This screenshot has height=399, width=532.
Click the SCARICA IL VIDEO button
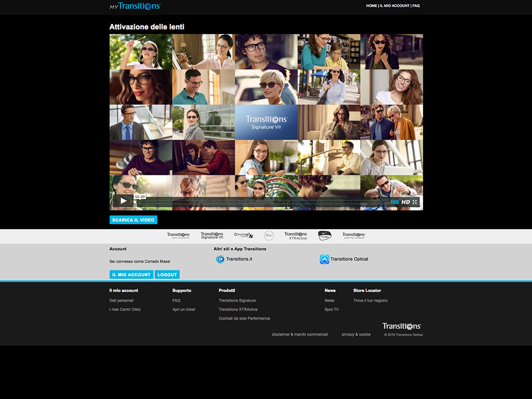134,220
